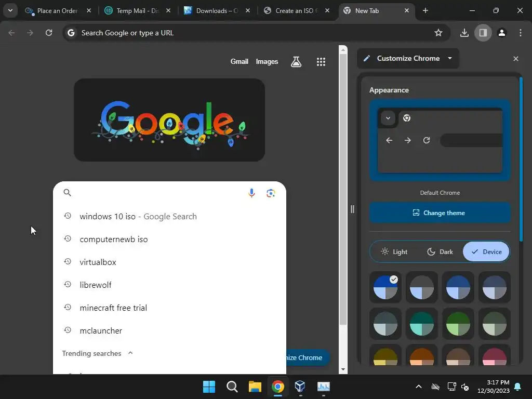Switch to the Place an Order tab

(57, 11)
